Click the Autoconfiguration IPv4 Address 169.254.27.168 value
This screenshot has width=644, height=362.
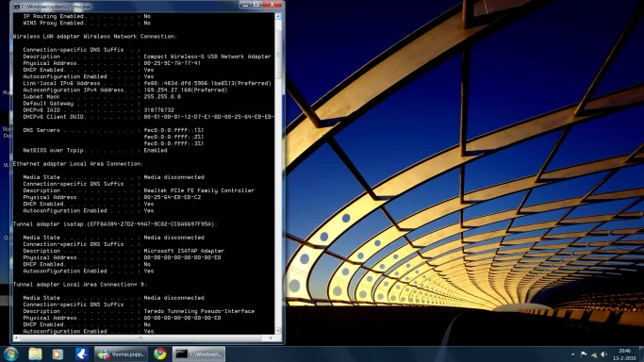[186, 90]
